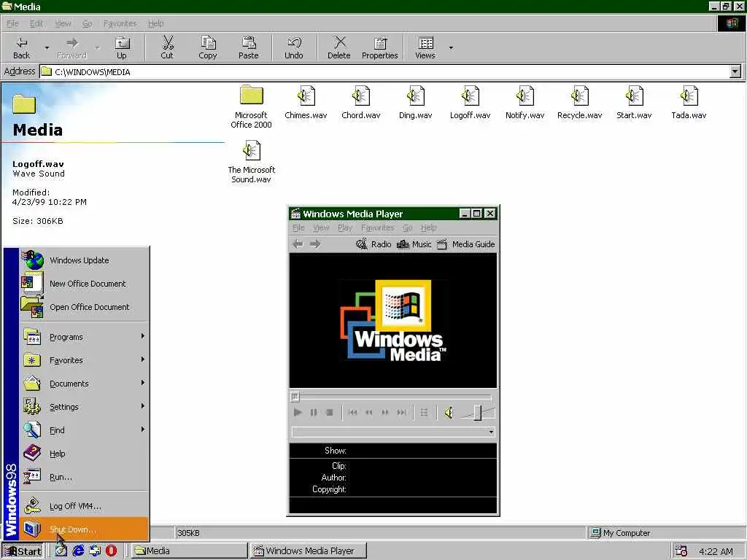The height and width of the screenshot is (560, 747).
Task: Select the Start.wav file
Action: click(x=634, y=102)
